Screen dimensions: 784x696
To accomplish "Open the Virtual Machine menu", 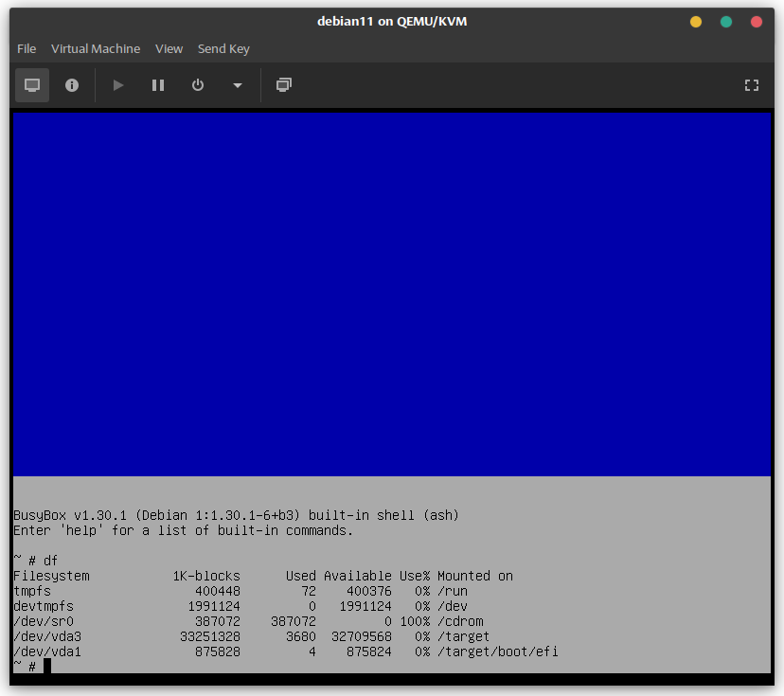I will coord(96,48).
